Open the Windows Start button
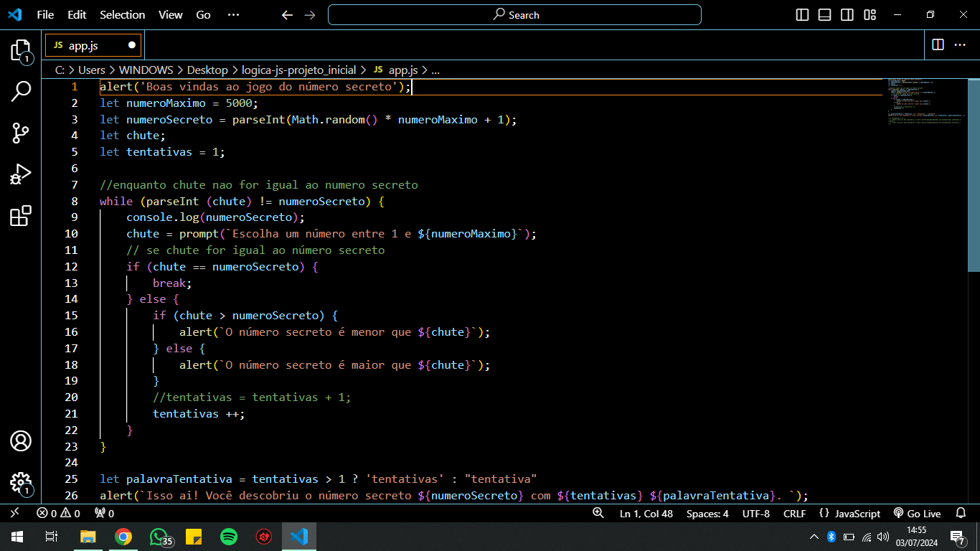Image resolution: width=980 pixels, height=551 pixels. coord(17,537)
